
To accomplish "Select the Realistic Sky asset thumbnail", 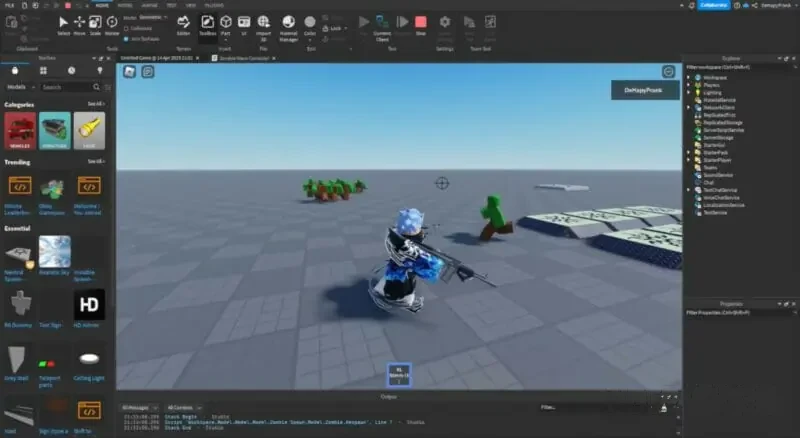I will tap(55, 251).
